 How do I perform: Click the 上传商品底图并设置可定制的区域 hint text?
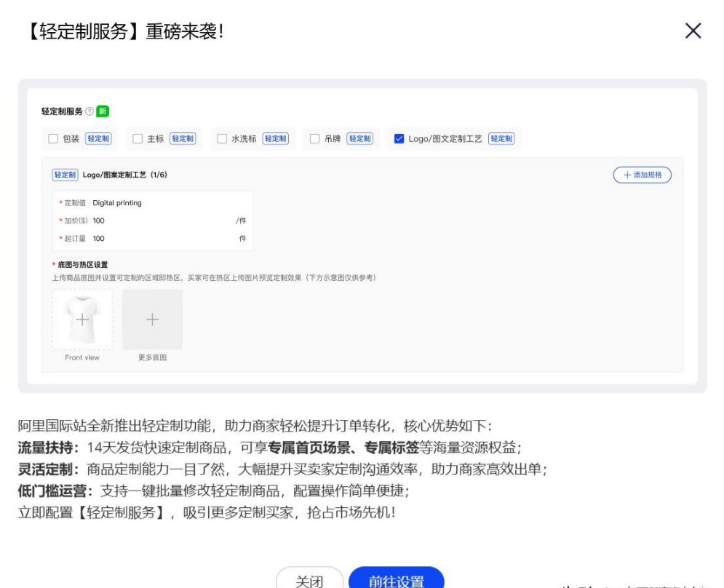[x=214, y=277]
